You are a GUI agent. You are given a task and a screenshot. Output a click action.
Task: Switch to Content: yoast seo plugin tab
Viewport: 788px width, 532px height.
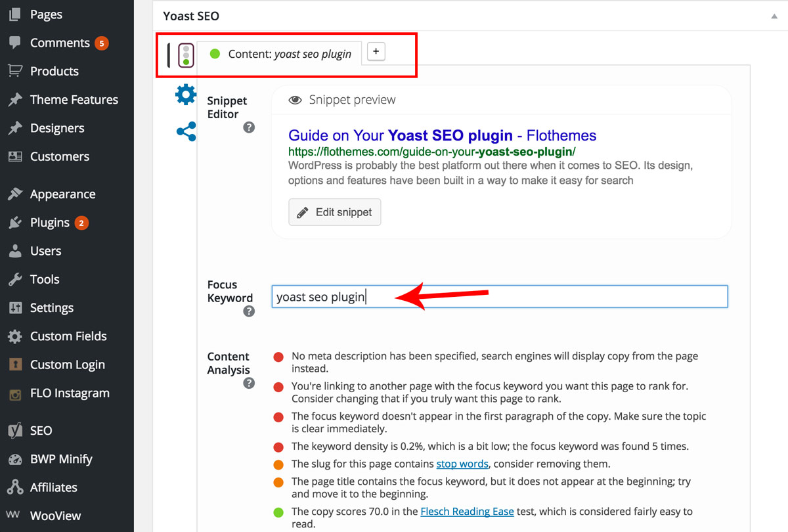coord(279,54)
